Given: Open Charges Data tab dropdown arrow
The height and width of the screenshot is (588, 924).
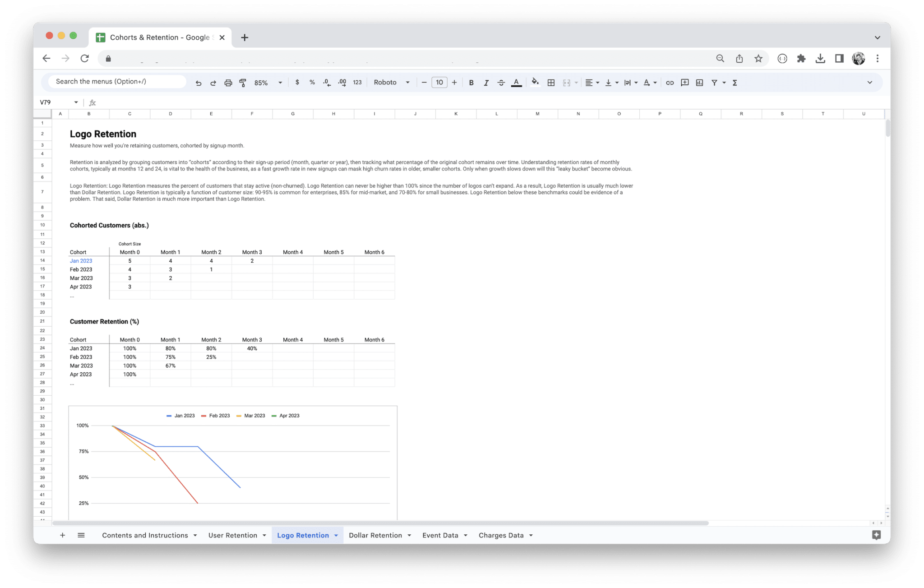Looking at the screenshot, I should (531, 536).
